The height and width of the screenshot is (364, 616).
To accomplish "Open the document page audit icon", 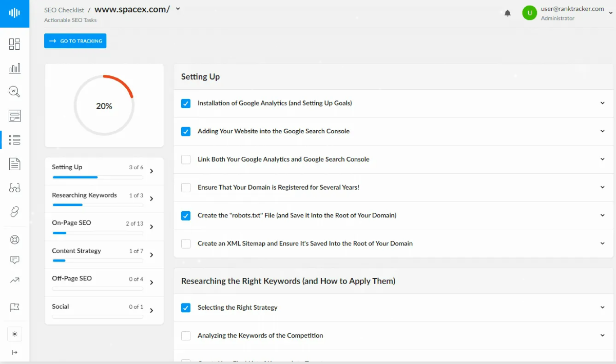I will click(x=14, y=164).
